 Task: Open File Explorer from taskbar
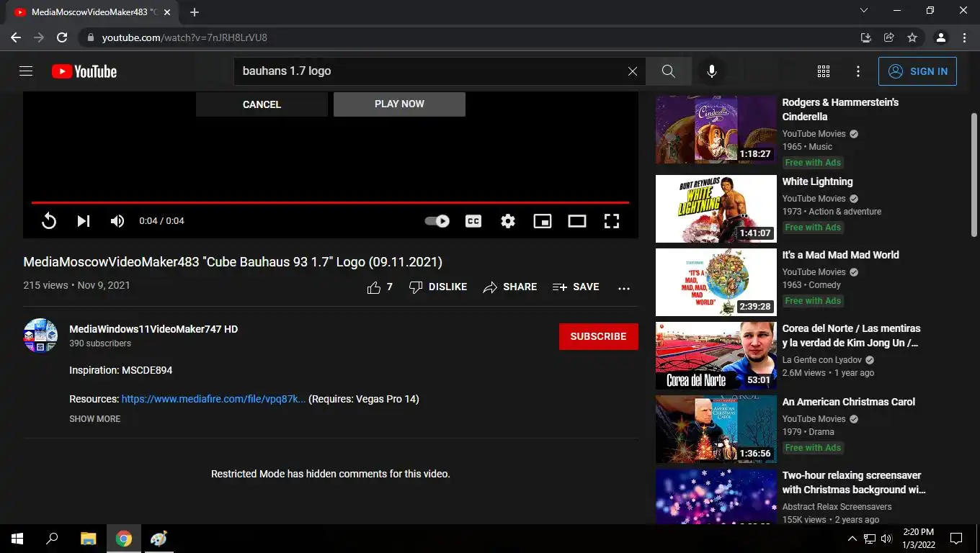click(88, 539)
